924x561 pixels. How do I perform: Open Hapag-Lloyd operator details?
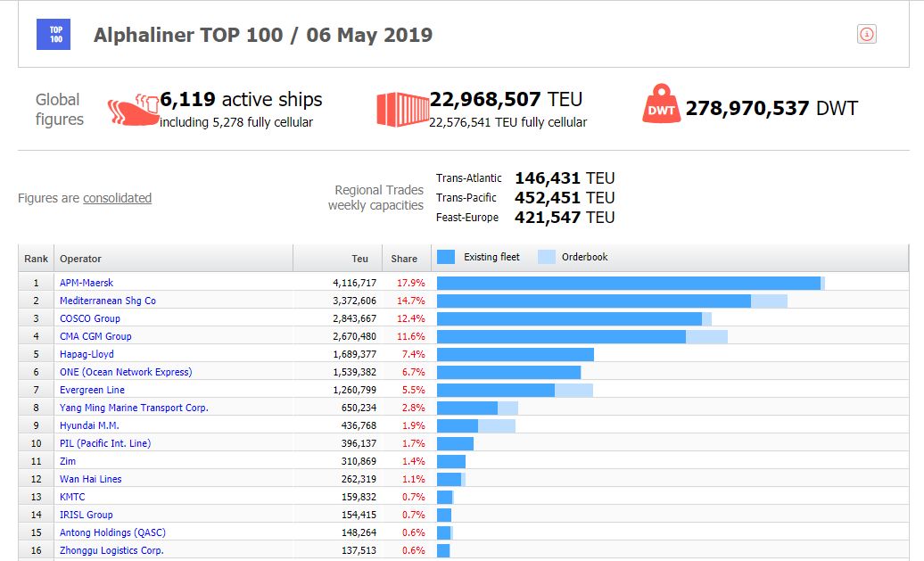87,354
